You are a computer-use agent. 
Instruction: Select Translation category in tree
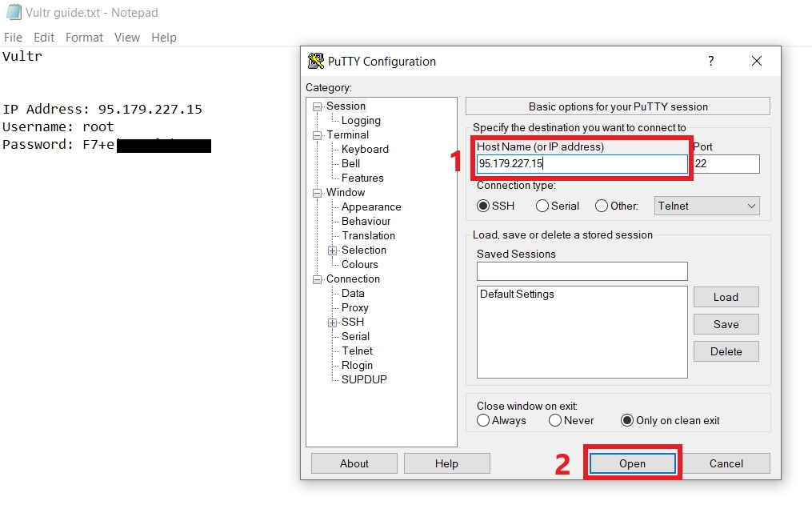coord(368,235)
